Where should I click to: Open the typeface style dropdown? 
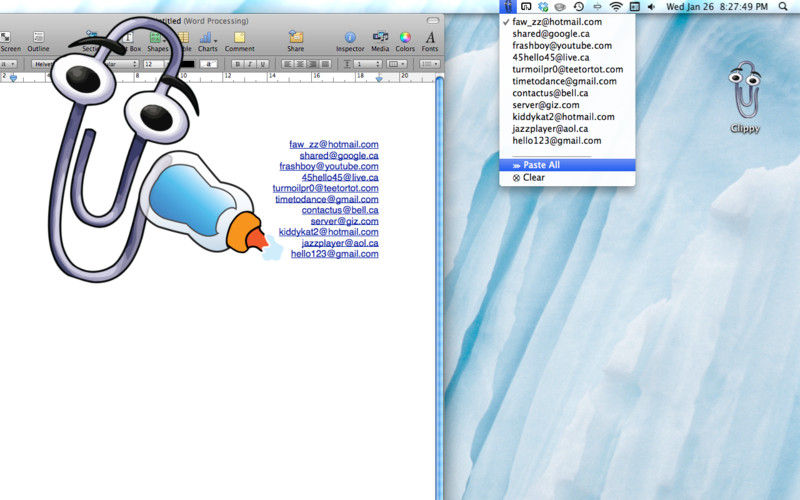122,64
